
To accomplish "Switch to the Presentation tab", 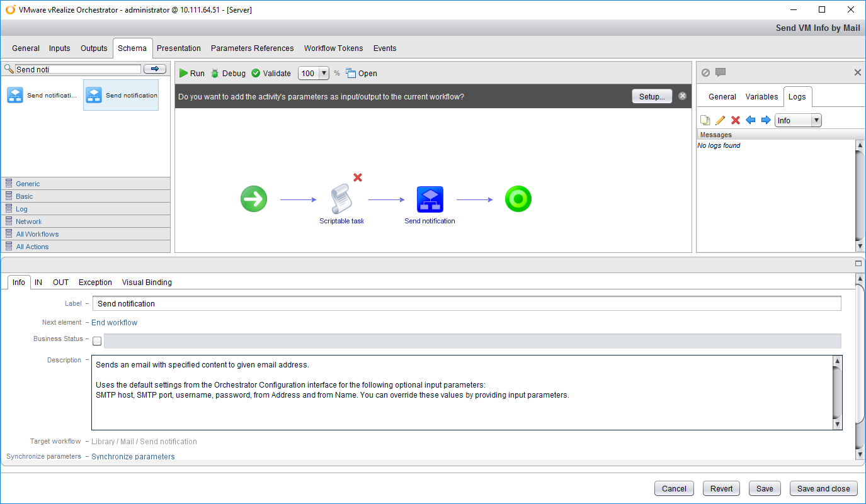I will point(178,48).
